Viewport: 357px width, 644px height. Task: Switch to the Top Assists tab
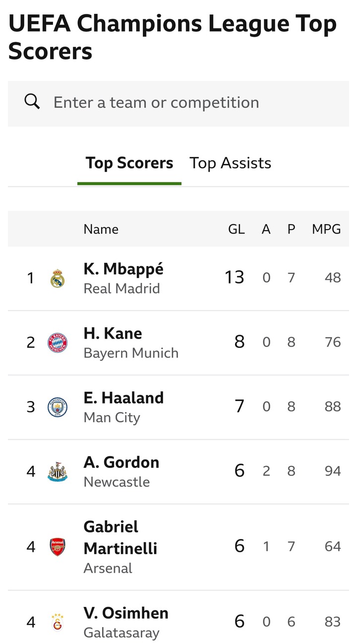pyautogui.click(x=230, y=163)
